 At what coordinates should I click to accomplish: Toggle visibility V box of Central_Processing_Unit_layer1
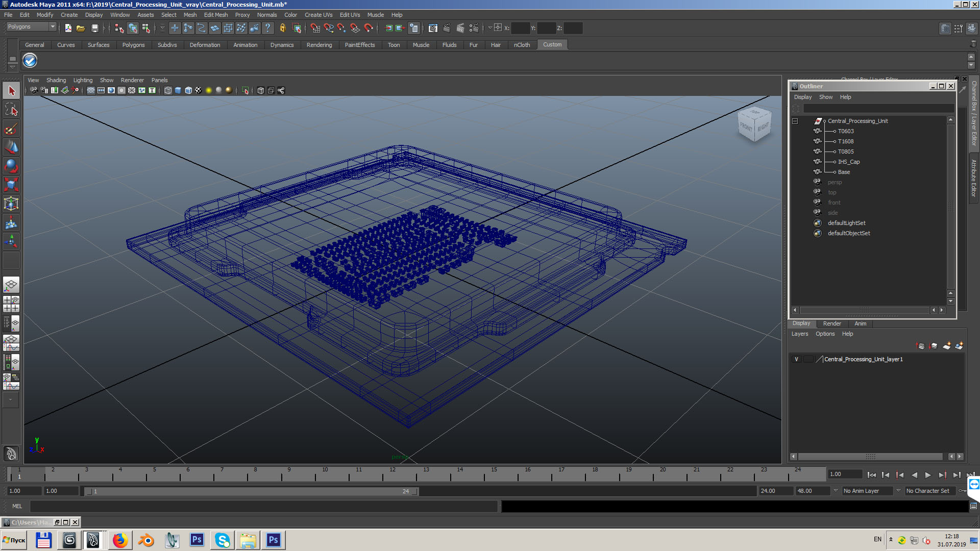tap(796, 359)
